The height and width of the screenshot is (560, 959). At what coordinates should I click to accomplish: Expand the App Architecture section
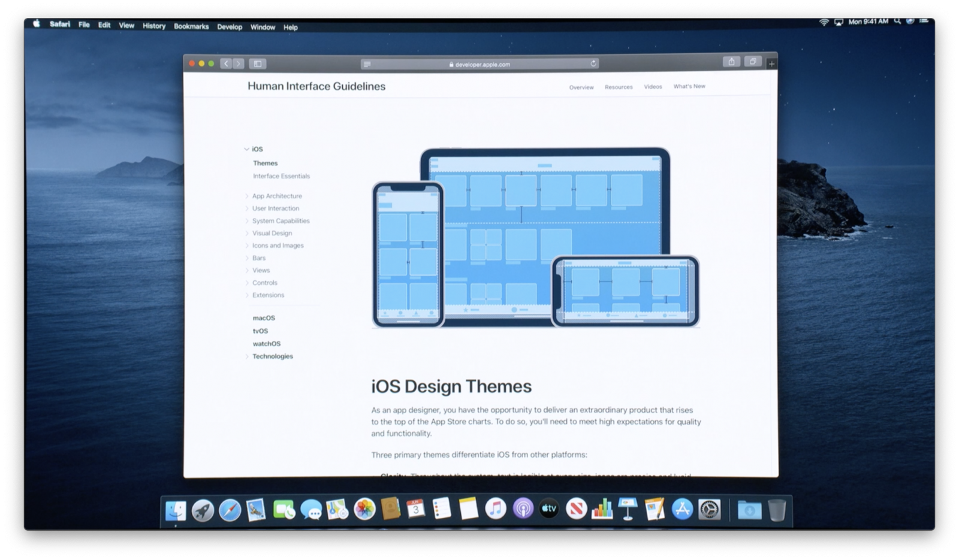(x=246, y=196)
